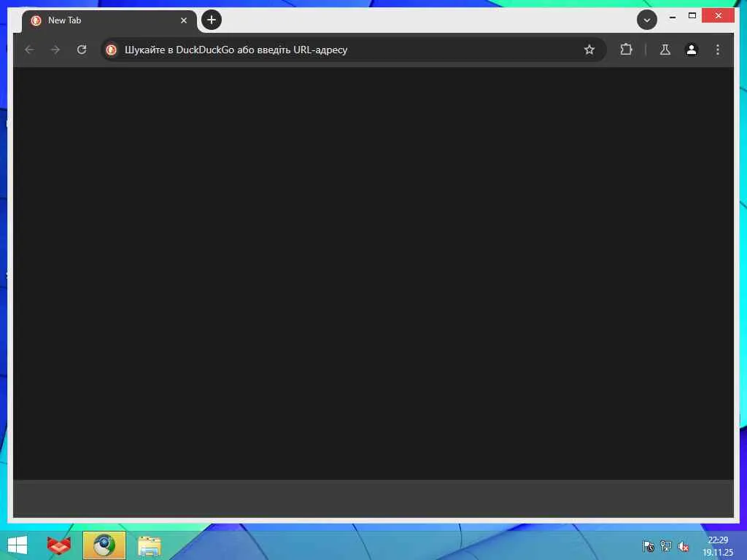The width and height of the screenshot is (747, 560).
Task: Open the red fox app in taskbar
Action: 58,545
